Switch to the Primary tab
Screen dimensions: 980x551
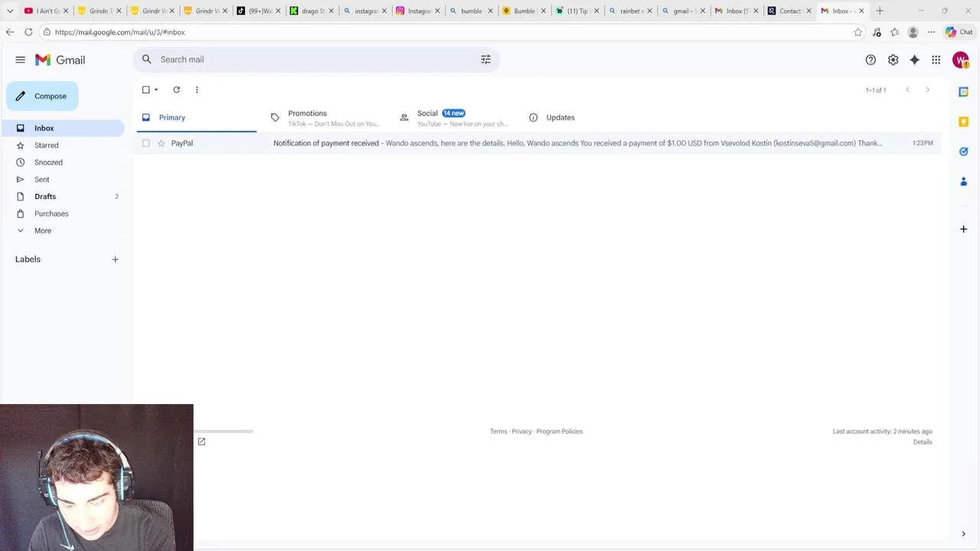(197, 118)
